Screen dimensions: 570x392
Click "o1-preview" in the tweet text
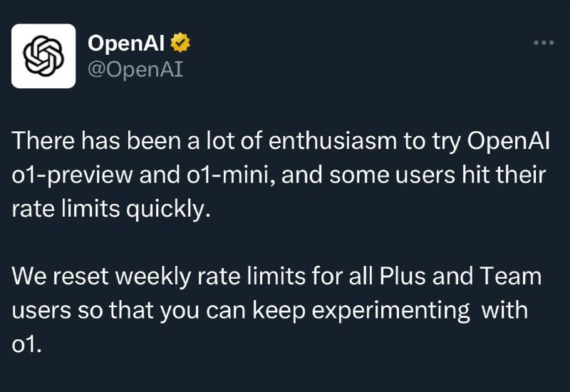coord(73,175)
